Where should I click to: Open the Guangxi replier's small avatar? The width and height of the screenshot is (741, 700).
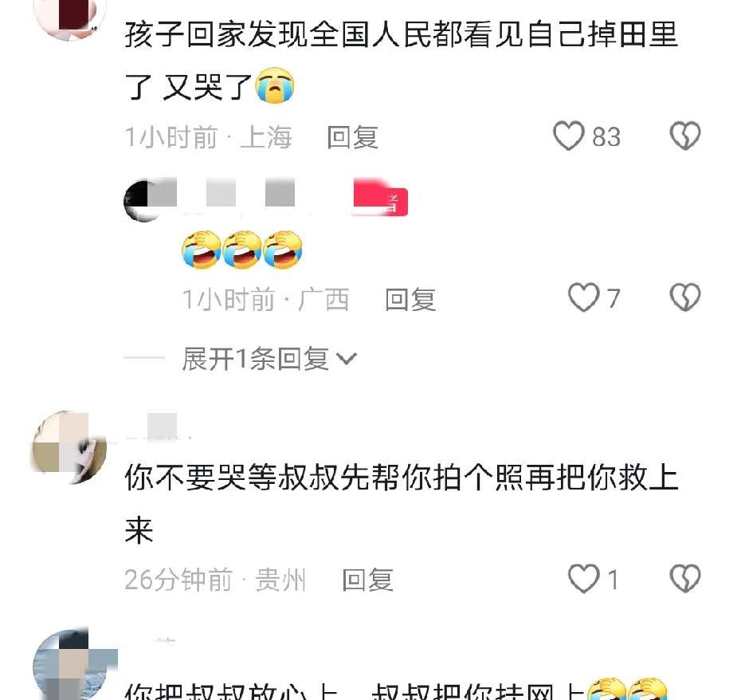[142, 201]
